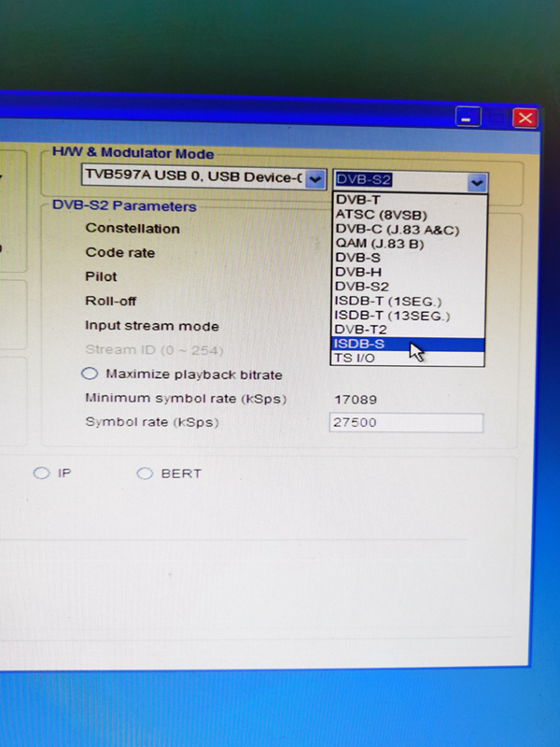The image size is (560, 747).
Task: Select DVB-S from the list
Action: [x=410, y=258]
